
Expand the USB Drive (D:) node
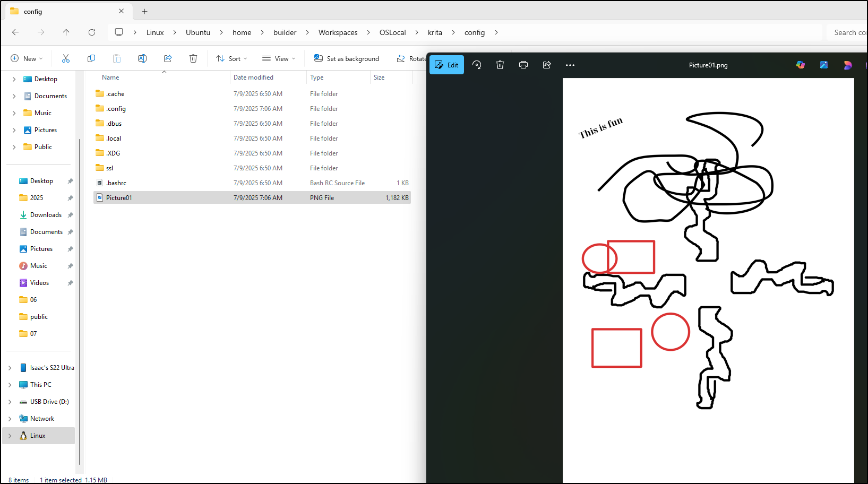click(10, 402)
